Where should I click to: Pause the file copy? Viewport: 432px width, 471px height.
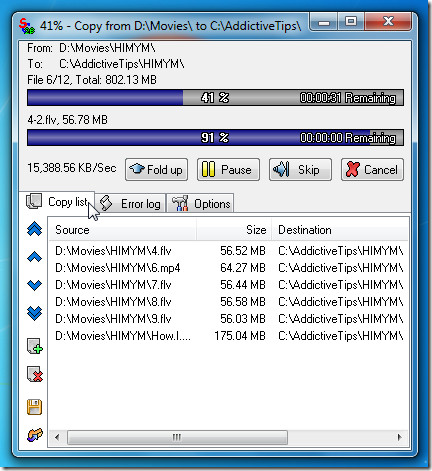click(228, 170)
